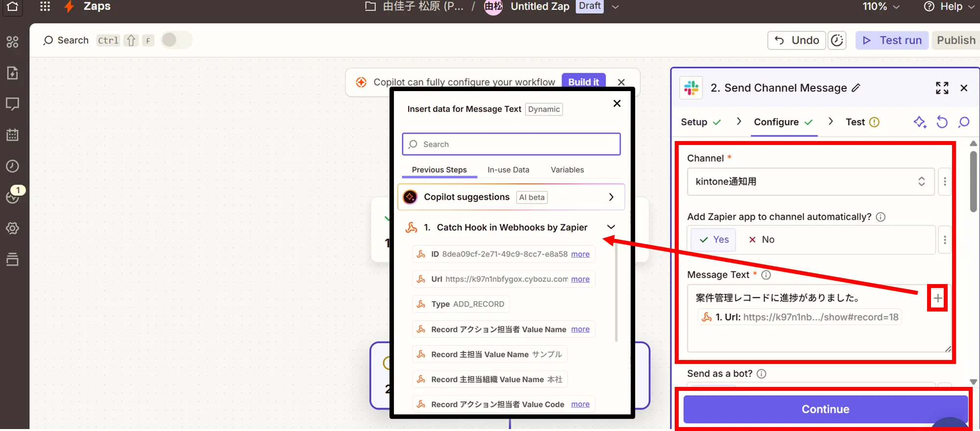Screen dimensions: 980x431
Task: Switch to the In-use Data tab
Action: pos(508,170)
